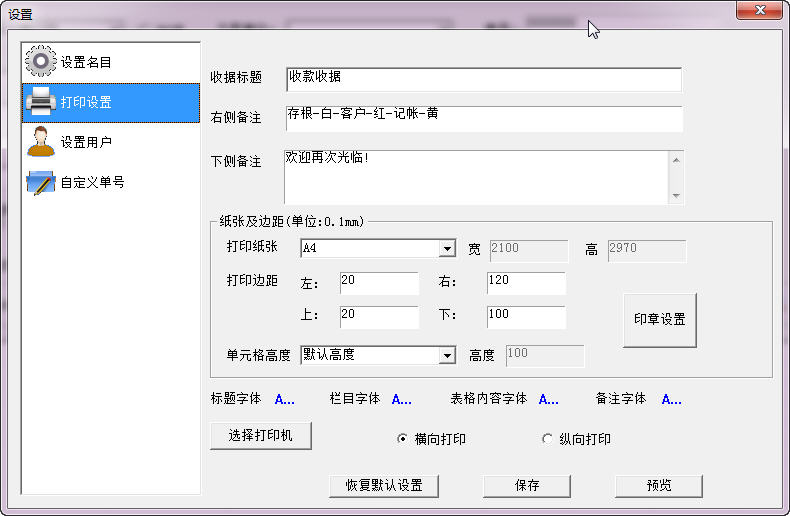Viewport: 790px width, 516px height.
Task: Click the 上 margin input field
Action: (x=379, y=317)
